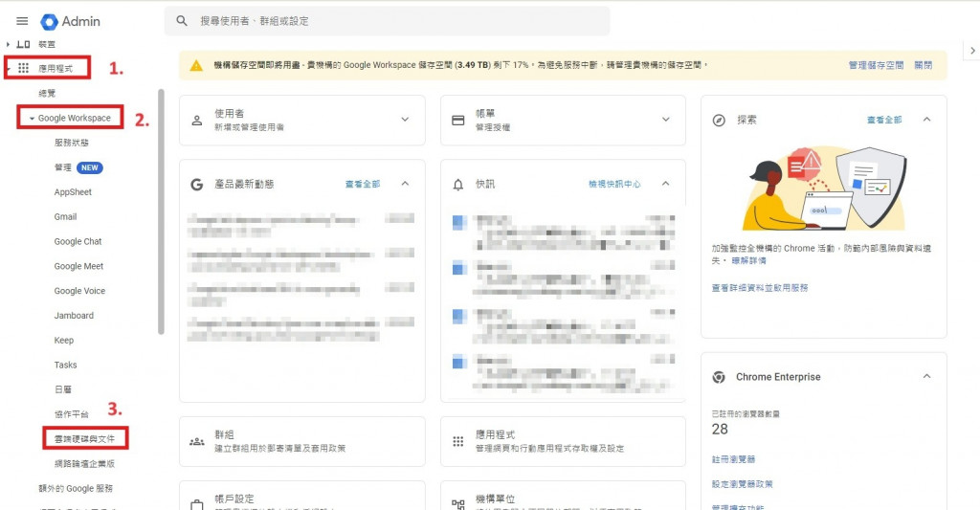Collapse the Google Workspace tree arrow

(x=32, y=118)
